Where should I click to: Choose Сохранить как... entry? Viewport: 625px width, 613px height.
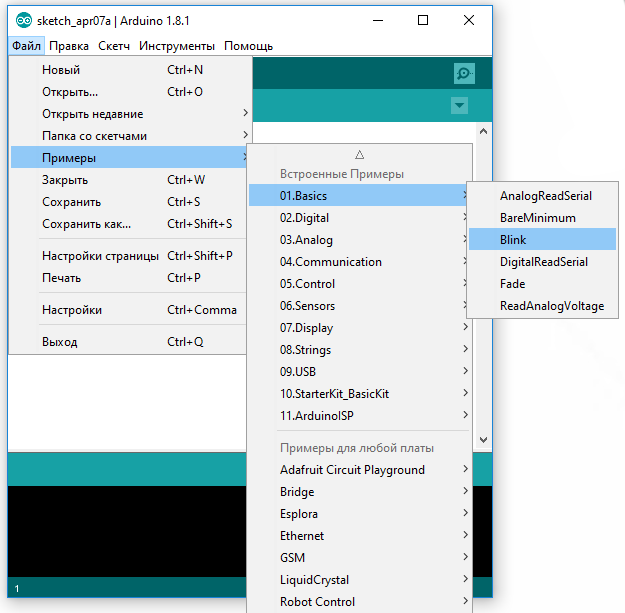(x=128, y=224)
